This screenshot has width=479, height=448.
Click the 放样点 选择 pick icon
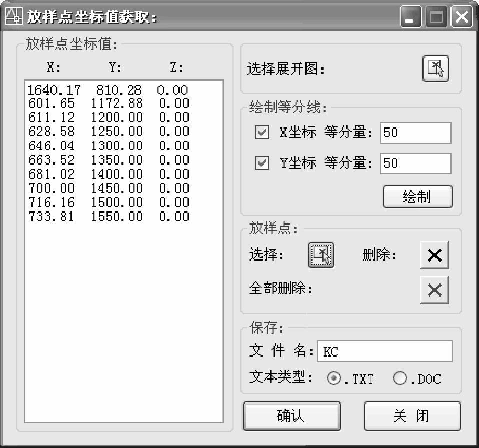[321, 255]
